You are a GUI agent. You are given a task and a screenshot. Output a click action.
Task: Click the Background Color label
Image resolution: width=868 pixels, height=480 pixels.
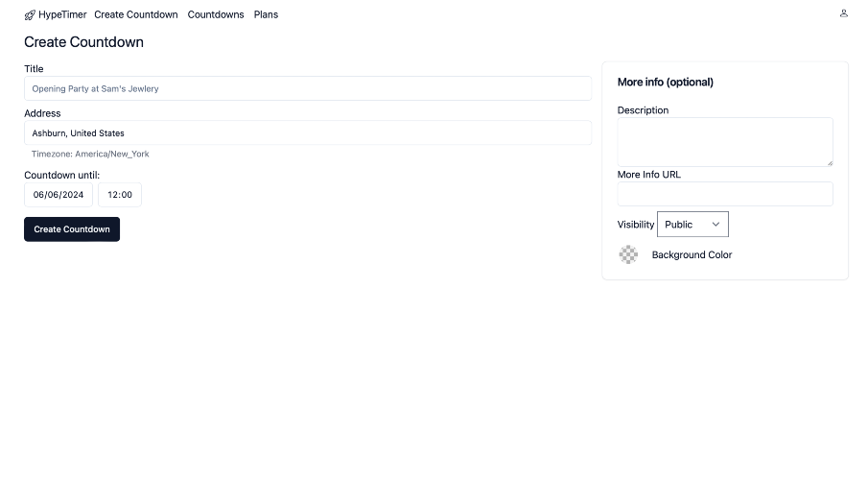[x=692, y=255]
